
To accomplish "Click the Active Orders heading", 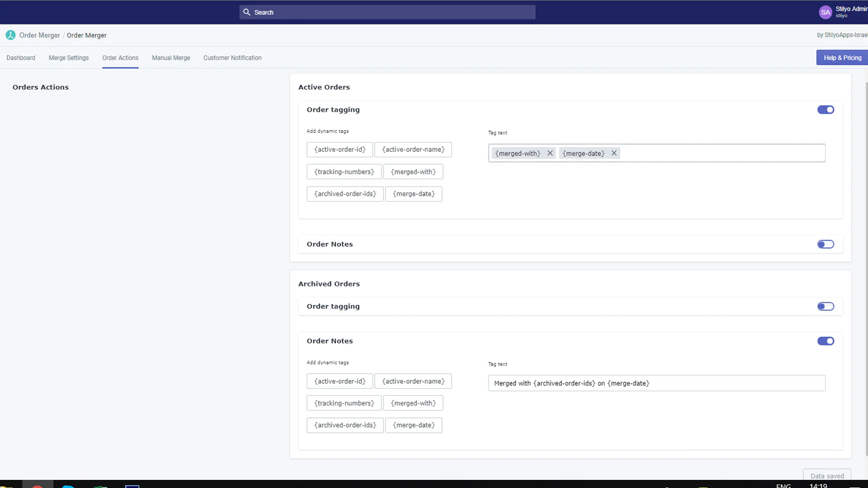I will tap(324, 87).
